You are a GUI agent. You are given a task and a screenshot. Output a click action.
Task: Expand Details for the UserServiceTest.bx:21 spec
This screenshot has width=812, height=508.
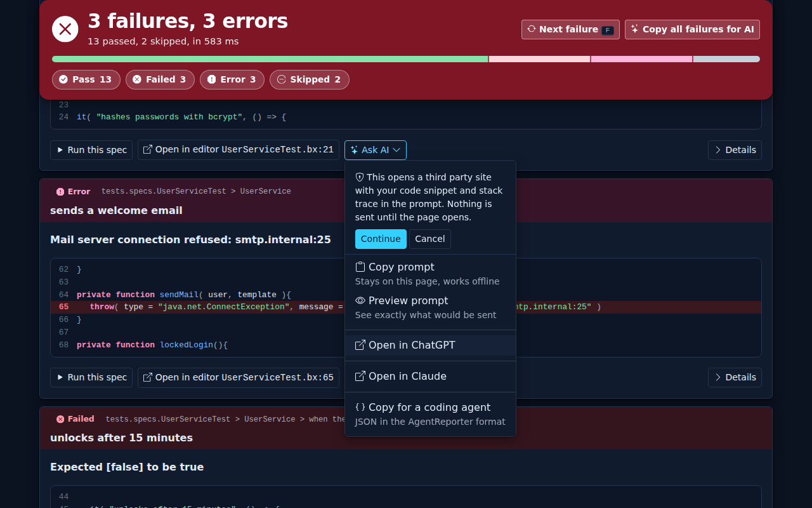tap(735, 150)
